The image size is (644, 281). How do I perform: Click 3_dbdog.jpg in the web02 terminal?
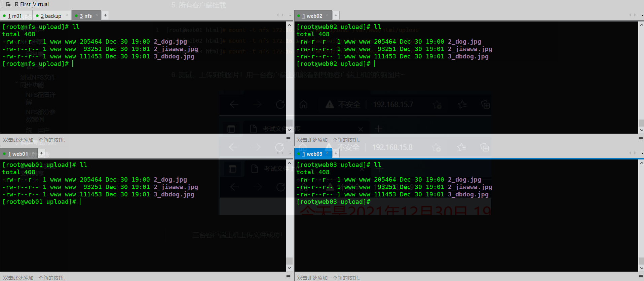tap(468, 56)
